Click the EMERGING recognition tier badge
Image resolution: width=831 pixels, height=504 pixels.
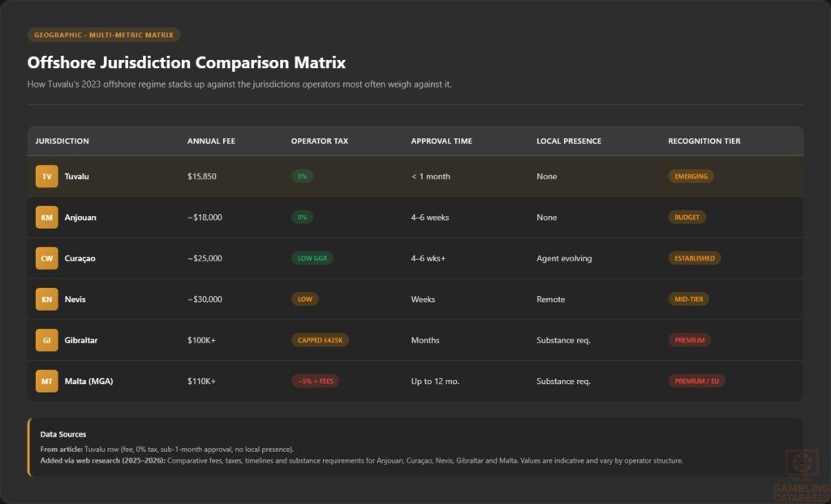point(691,176)
